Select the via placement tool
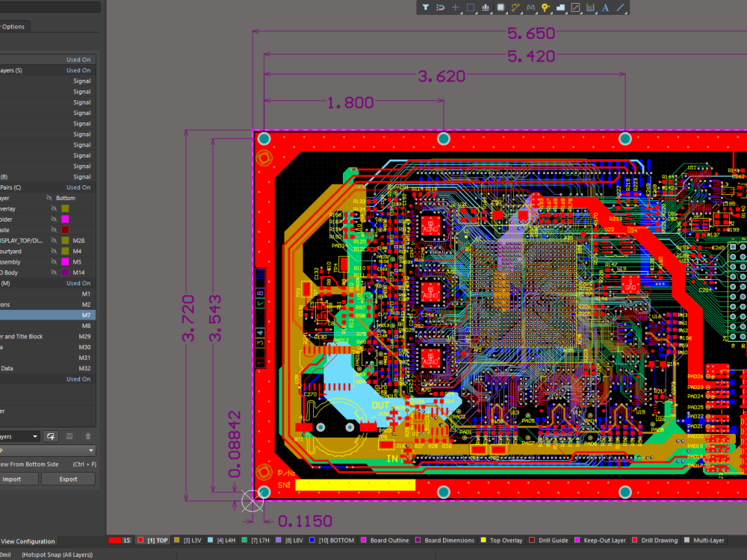This screenshot has width=747, height=560. pyautogui.click(x=546, y=7)
